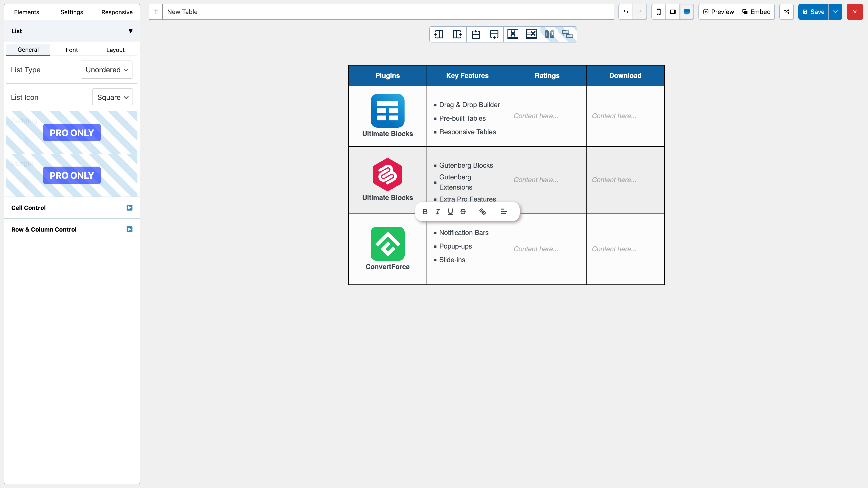Click the Embed button
Screen dimensions: 868x488
click(756, 12)
